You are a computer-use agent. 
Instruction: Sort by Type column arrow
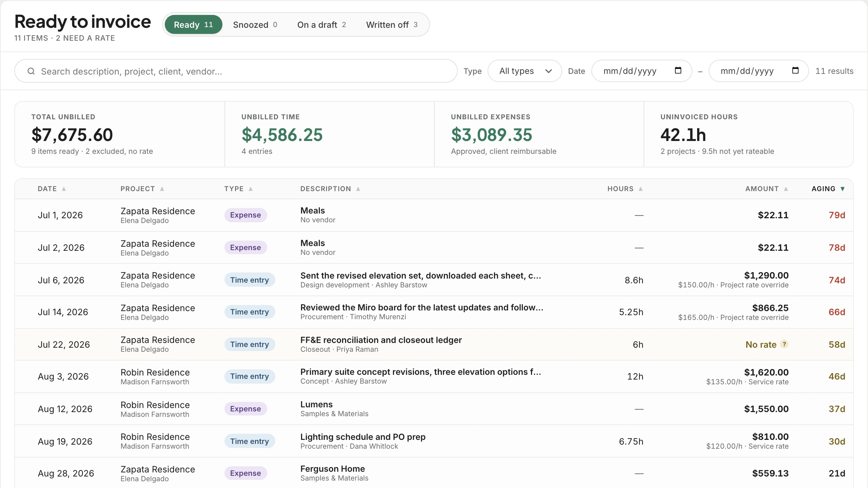[x=251, y=189]
